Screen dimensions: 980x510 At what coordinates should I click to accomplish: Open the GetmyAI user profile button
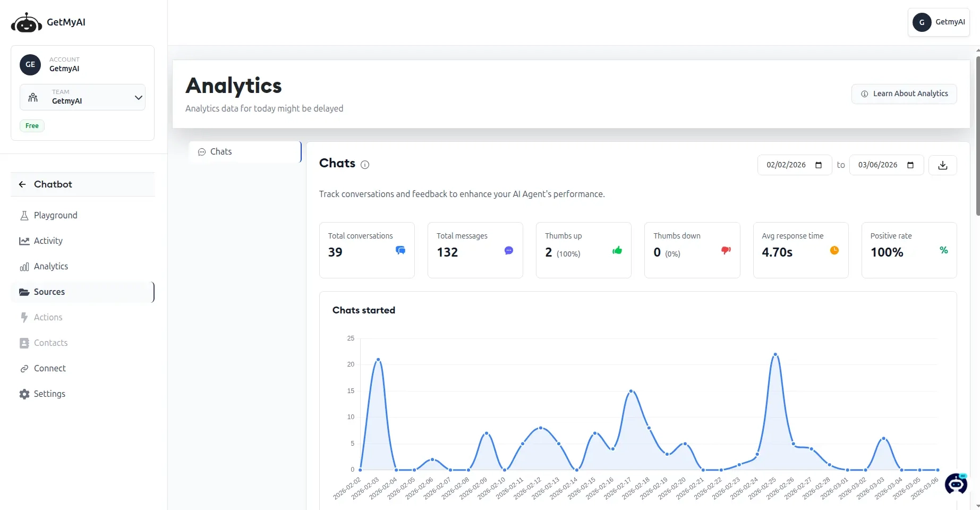[938, 22]
